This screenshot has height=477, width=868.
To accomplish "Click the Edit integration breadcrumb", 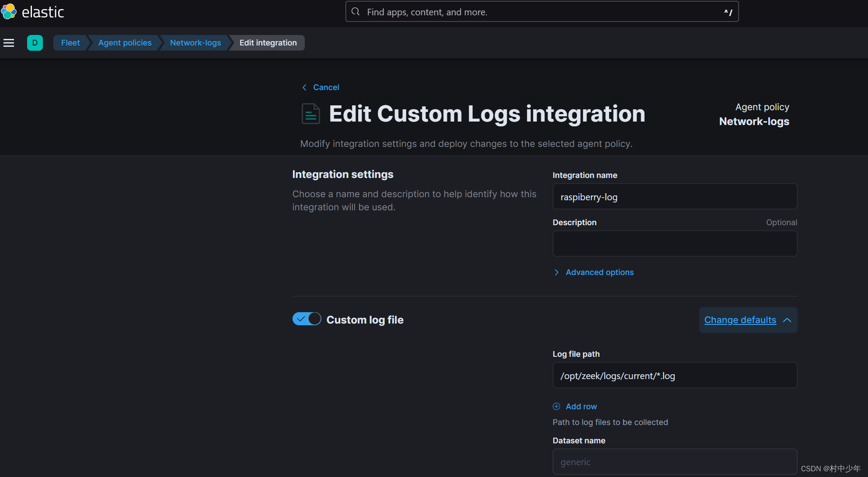I will [x=268, y=43].
